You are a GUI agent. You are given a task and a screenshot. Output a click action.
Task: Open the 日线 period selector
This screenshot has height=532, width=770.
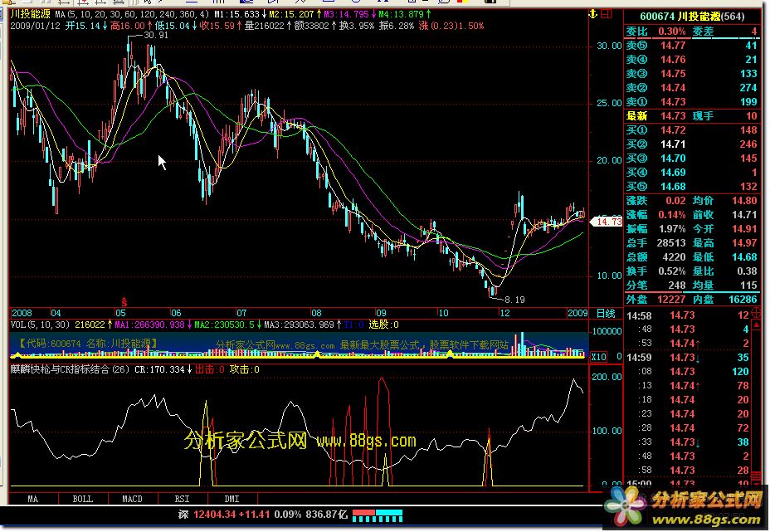click(606, 313)
